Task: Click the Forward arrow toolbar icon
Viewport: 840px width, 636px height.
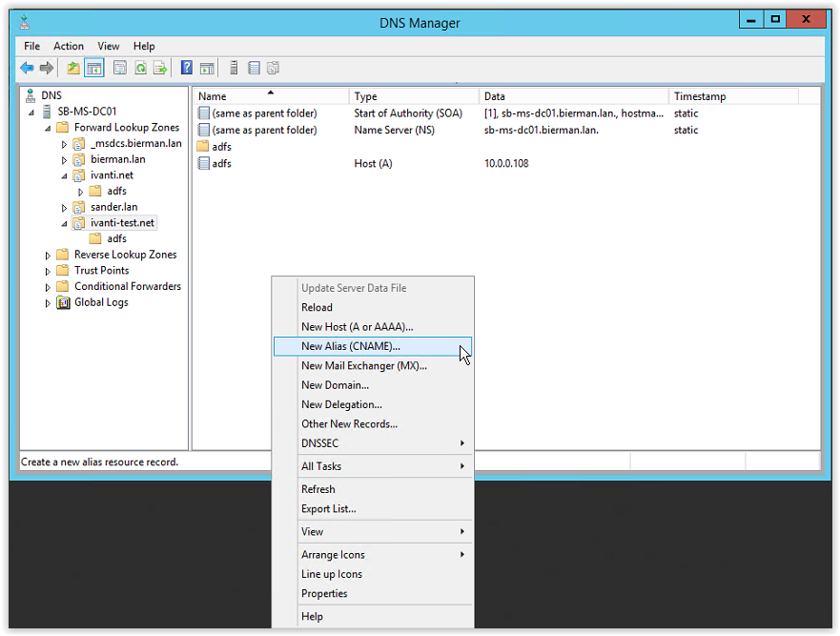Action: pyautogui.click(x=47, y=68)
